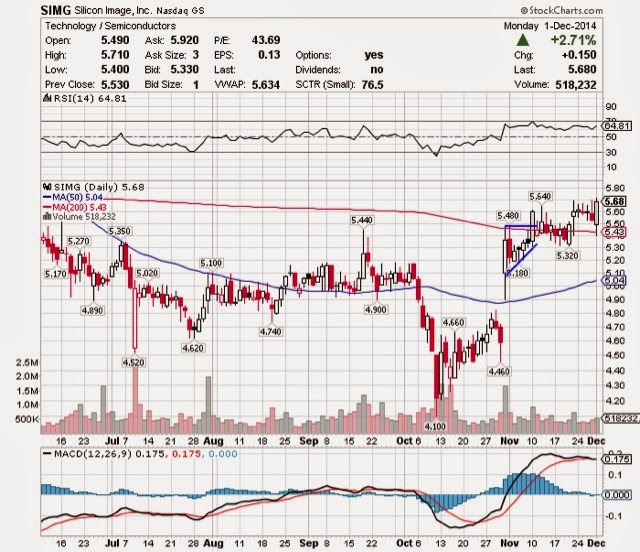Click the candlestick icon beside SIMG (Daily)
The width and height of the screenshot is (640, 552).
coord(47,187)
